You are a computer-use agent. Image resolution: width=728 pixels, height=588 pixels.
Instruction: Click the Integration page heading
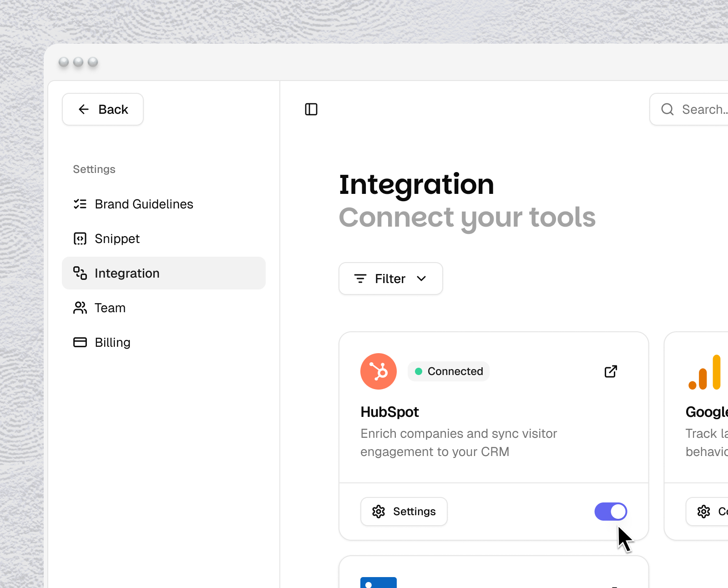point(416,184)
